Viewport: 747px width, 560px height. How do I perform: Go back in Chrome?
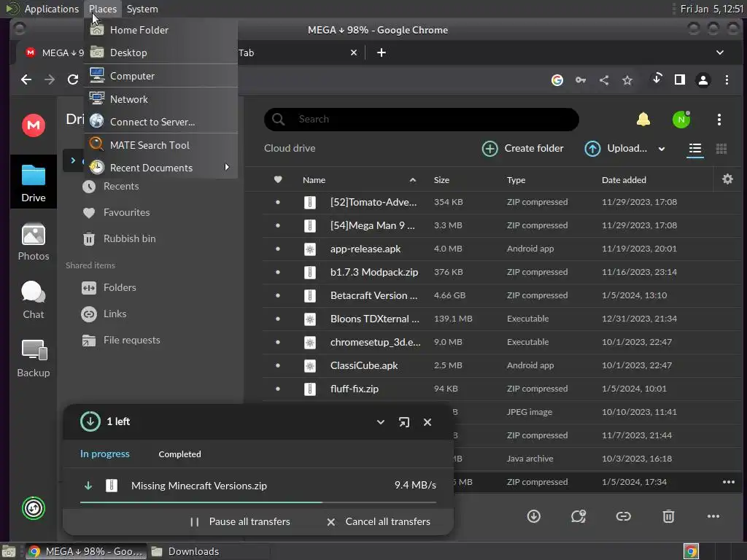[x=26, y=79]
